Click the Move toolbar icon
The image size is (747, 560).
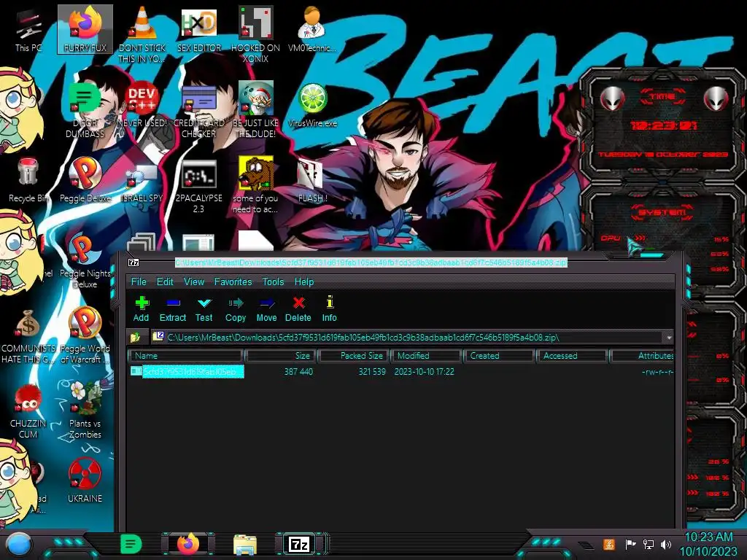click(266, 309)
